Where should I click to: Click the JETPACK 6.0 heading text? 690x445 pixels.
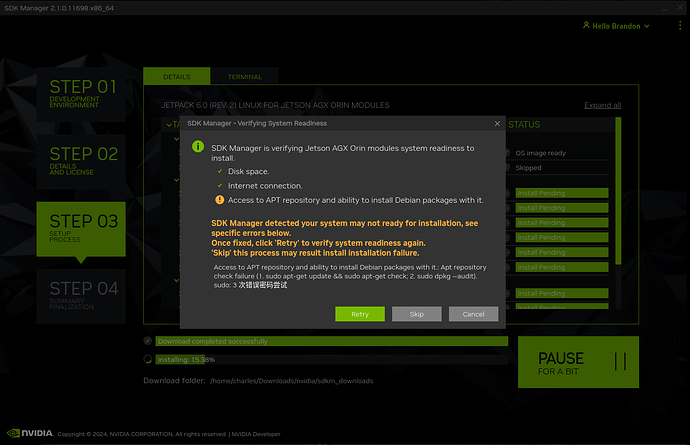click(x=275, y=105)
